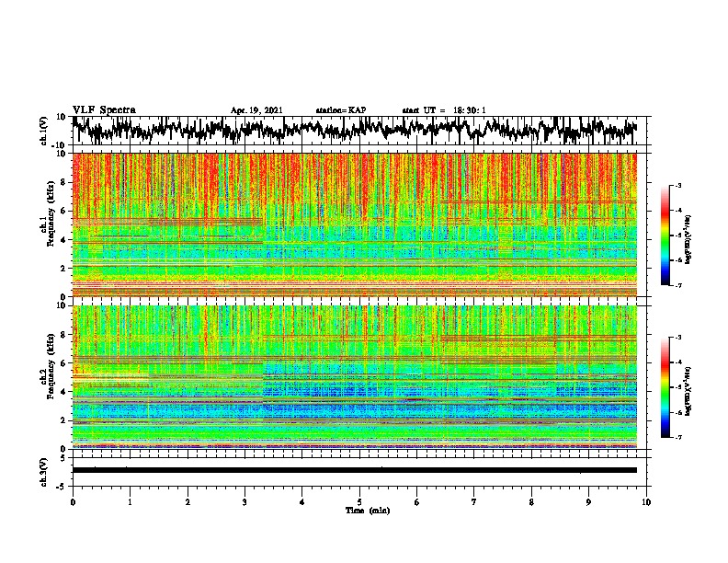Click the ch.1 "Frequency (kHz)" axis label
This screenshot has width=728, height=563.
click(x=51, y=214)
